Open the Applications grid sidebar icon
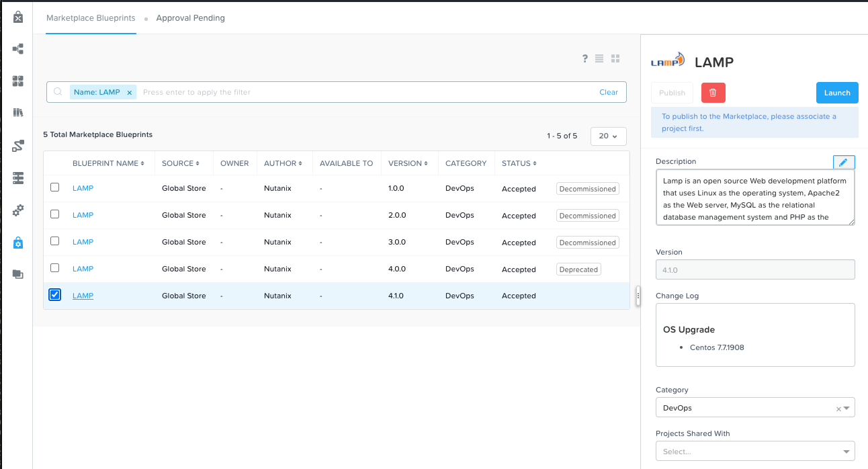The height and width of the screenshot is (469, 868). (18, 81)
